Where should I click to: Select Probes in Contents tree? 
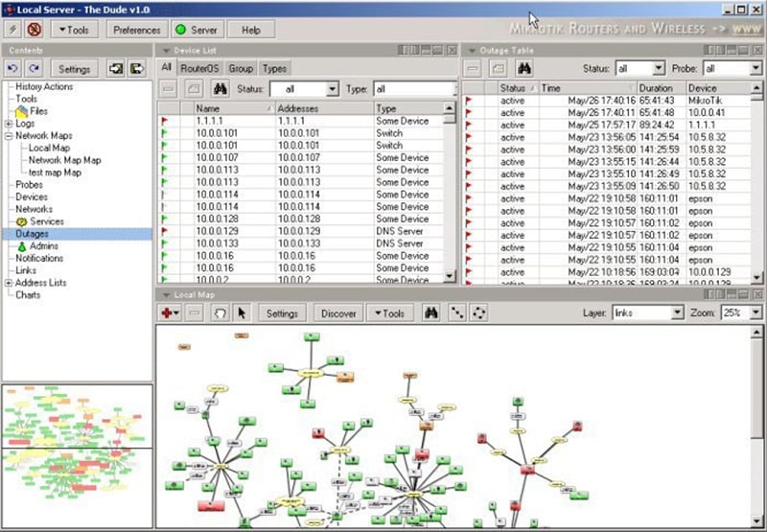(x=29, y=184)
